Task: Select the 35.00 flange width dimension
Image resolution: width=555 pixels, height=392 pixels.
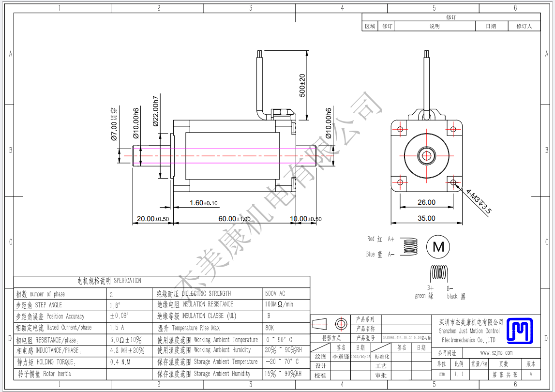Action: click(x=426, y=218)
